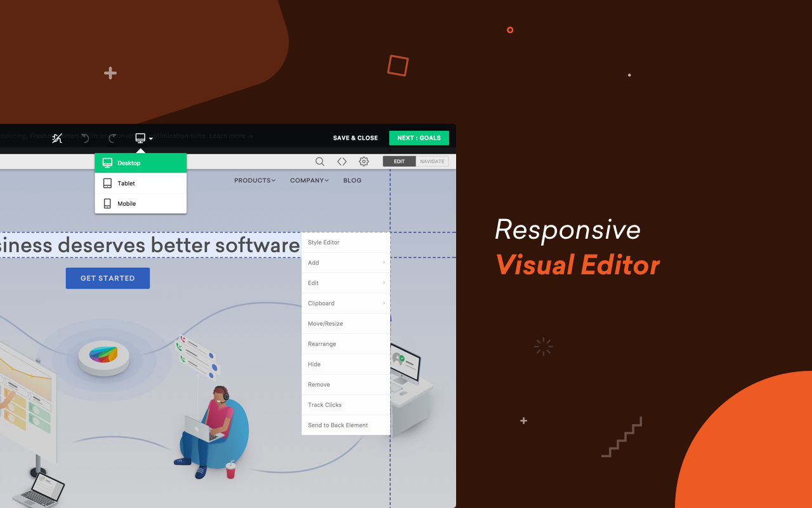Open the code editor angle-brackets icon

[x=342, y=162]
